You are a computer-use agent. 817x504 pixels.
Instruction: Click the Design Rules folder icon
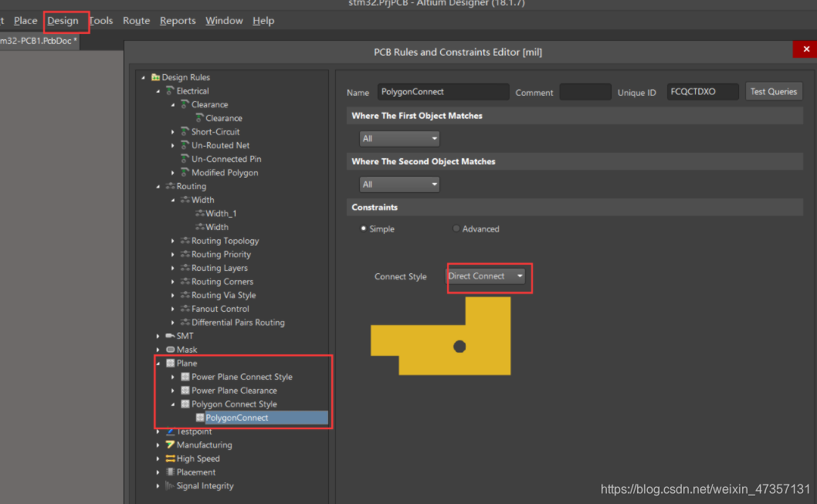tap(155, 77)
